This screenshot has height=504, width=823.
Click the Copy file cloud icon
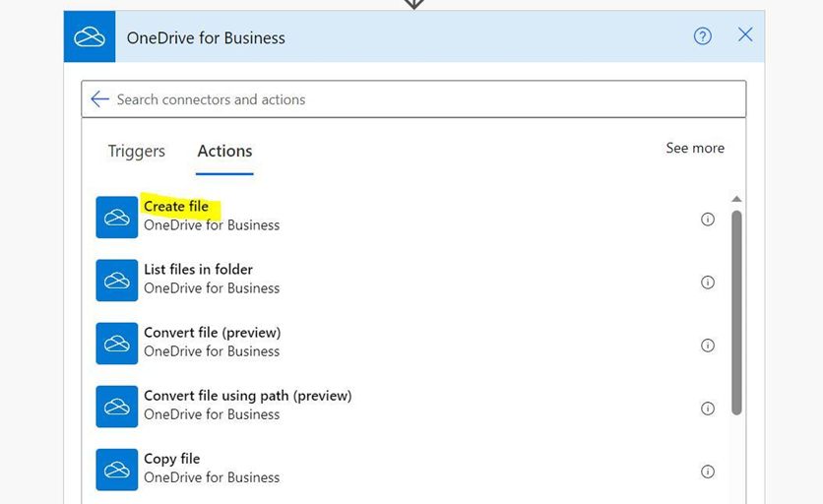point(116,470)
